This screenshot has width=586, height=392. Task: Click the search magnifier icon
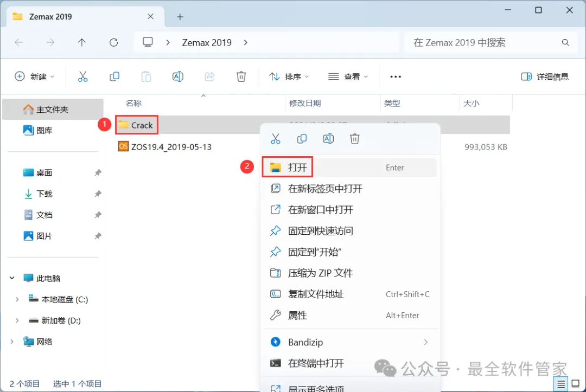coord(565,42)
